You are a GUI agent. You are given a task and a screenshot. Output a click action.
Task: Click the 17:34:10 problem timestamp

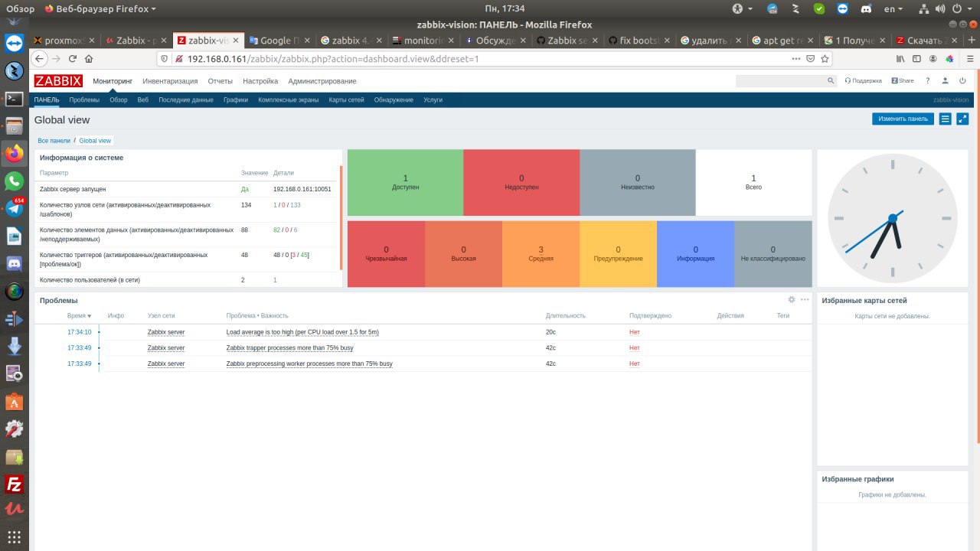[x=79, y=332]
